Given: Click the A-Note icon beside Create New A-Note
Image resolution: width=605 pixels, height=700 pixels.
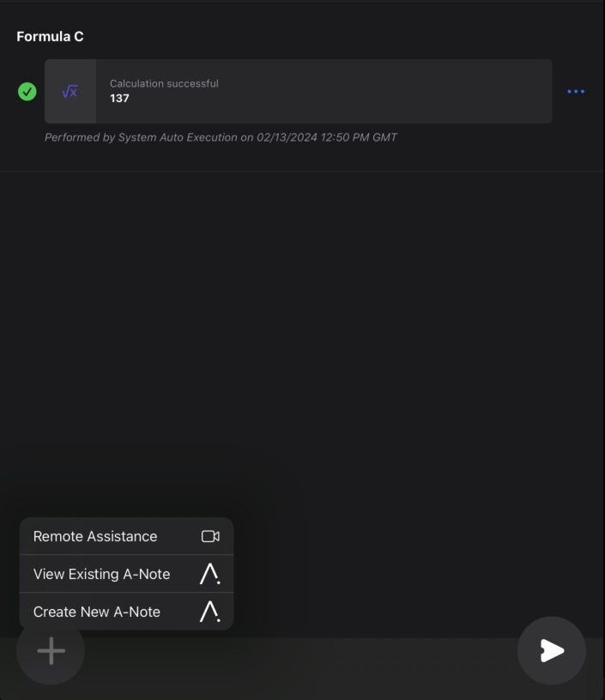Looking at the screenshot, I should [210, 611].
